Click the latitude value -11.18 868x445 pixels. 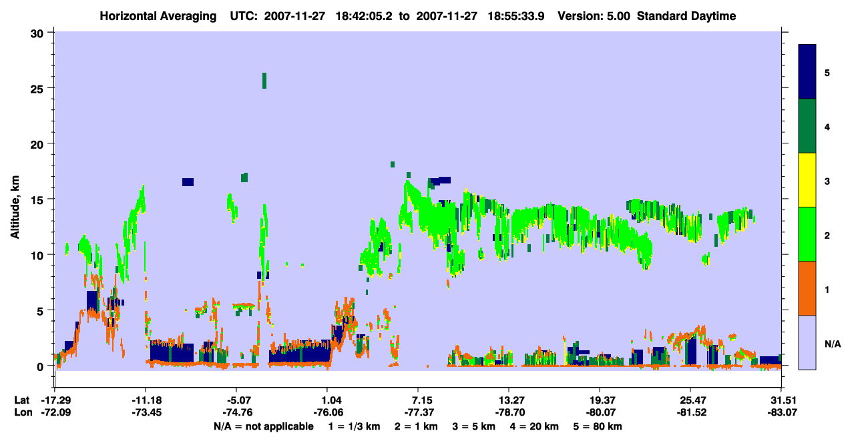(146, 400)
